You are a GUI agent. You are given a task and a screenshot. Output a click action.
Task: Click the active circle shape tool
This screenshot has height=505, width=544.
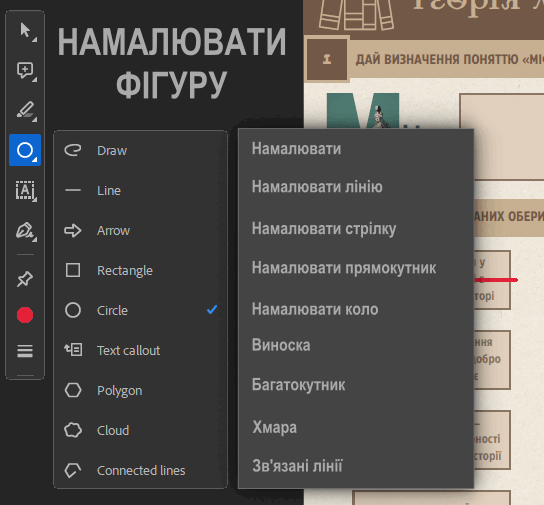coord(25,150)
